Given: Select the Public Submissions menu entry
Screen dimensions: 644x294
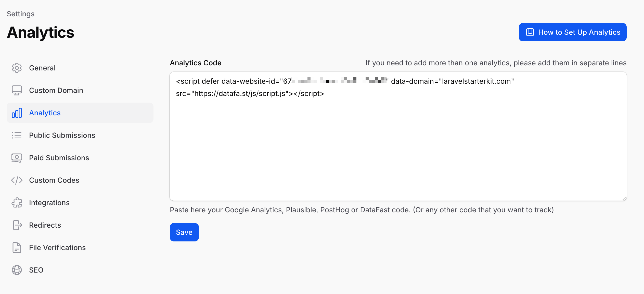Looking at the screenshot, I should point(62,135).
